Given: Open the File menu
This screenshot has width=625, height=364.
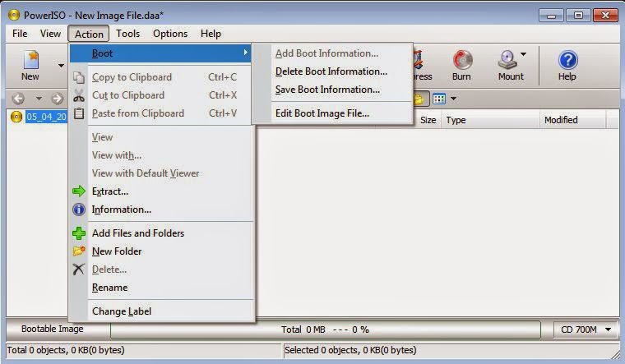Looking at the screenshot, I should [x=20, y=34].
